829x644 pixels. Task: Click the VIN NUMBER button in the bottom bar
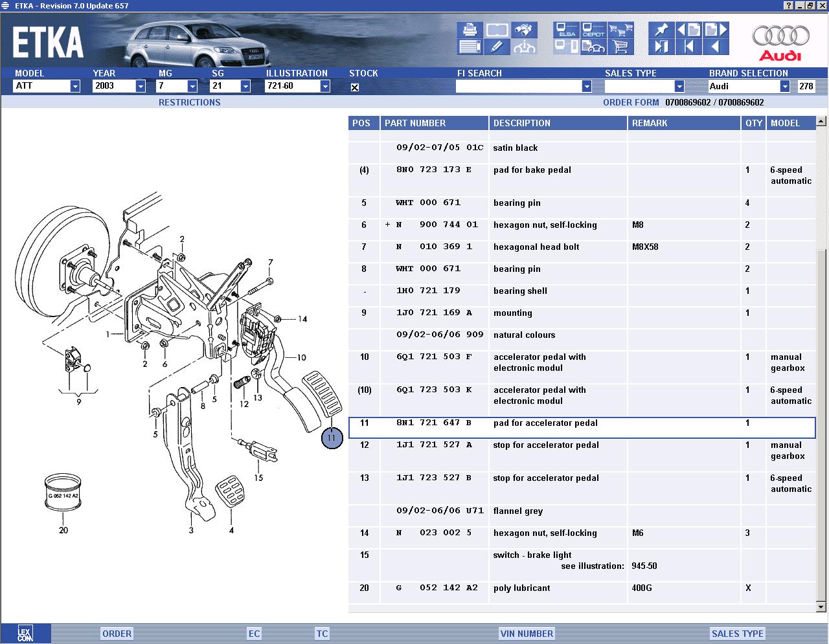click(x=527, y=634)
